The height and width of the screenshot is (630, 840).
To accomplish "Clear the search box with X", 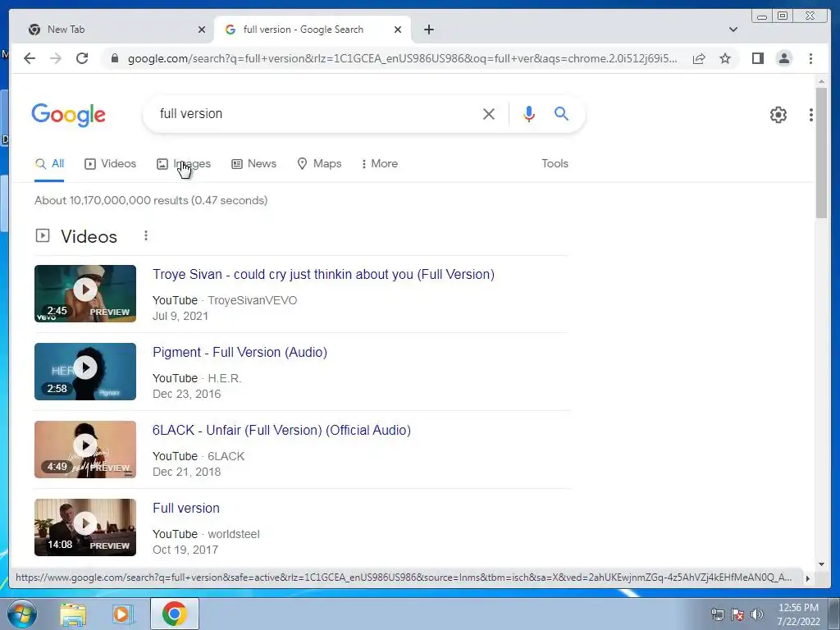I will (489, 113).
